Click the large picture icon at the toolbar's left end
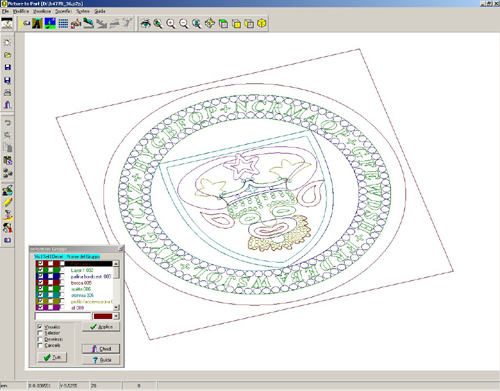 click(7, 23)
